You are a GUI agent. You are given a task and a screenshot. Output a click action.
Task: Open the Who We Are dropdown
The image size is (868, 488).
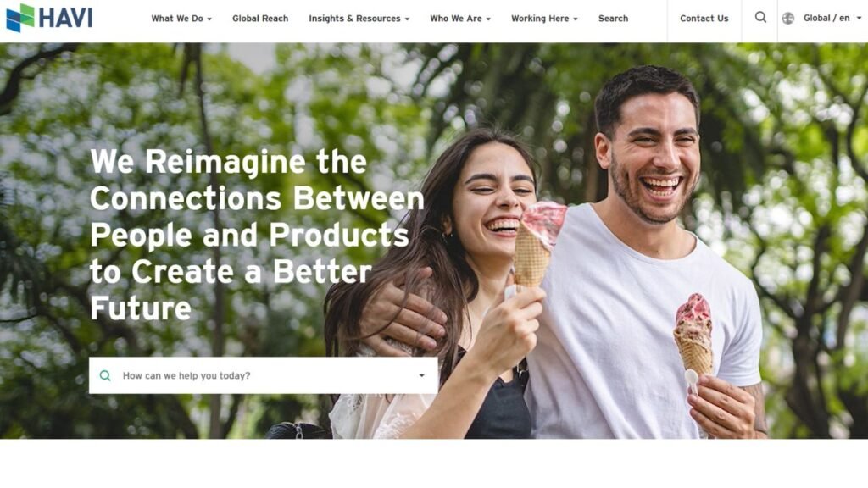[460, 19]
